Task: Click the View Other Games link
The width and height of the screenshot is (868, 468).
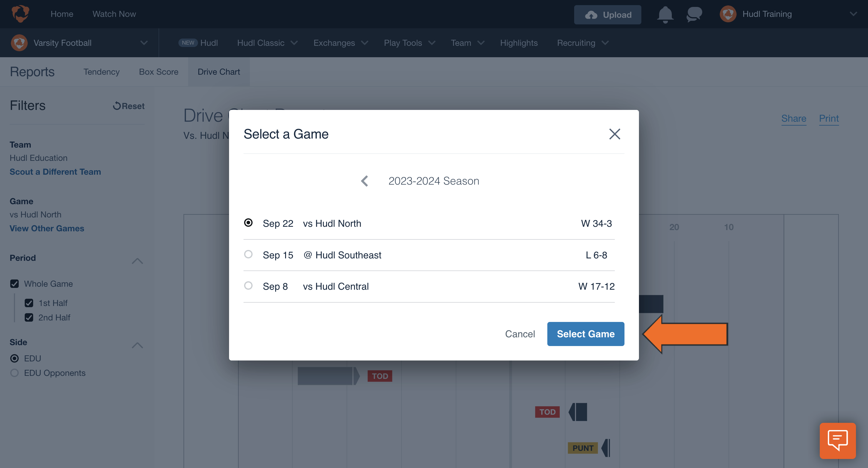Action: click(47, 228)
